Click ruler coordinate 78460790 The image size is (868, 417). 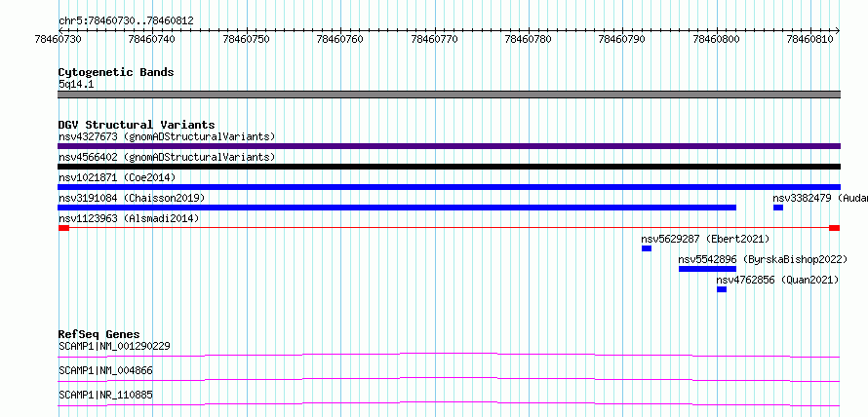623,39
